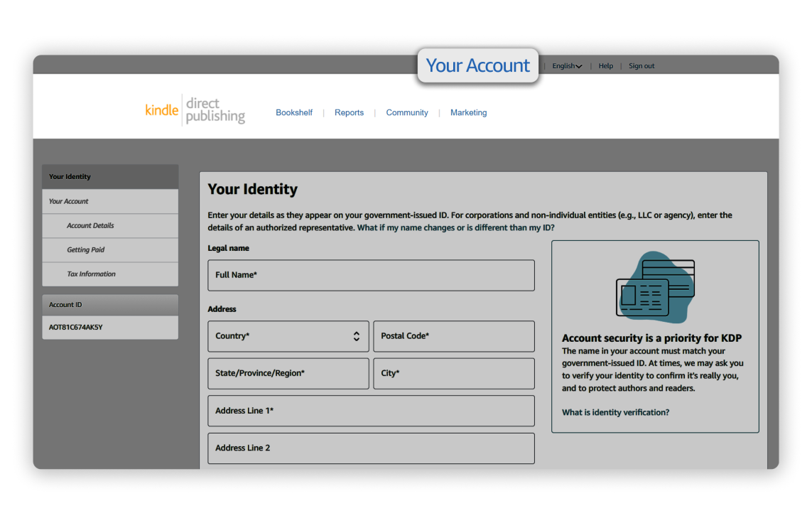Open Getting Paid in the sidebar
The width and height of the screenshot is (812, 528).
click(x=109, y=249)
